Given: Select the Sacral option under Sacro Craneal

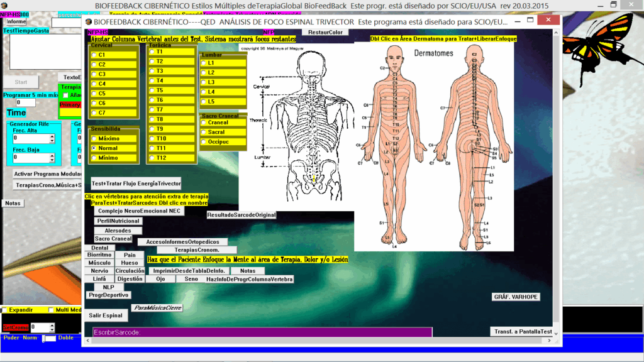Looking at the screenshot, I should point(204,132).
